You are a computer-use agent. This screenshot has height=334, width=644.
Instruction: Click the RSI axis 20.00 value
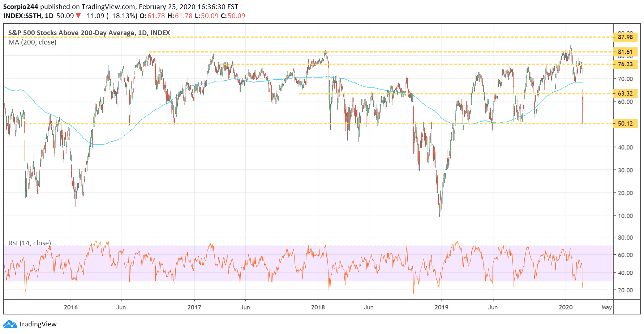[625, 290]
